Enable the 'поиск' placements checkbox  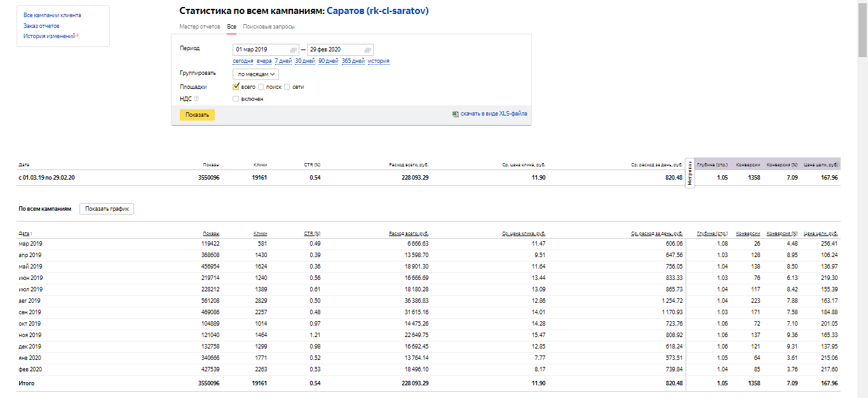point(261,87)
